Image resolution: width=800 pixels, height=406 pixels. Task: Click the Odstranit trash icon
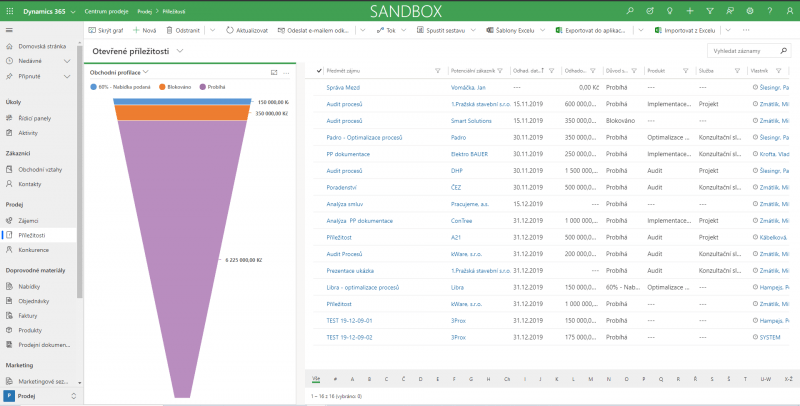[169, 30]
